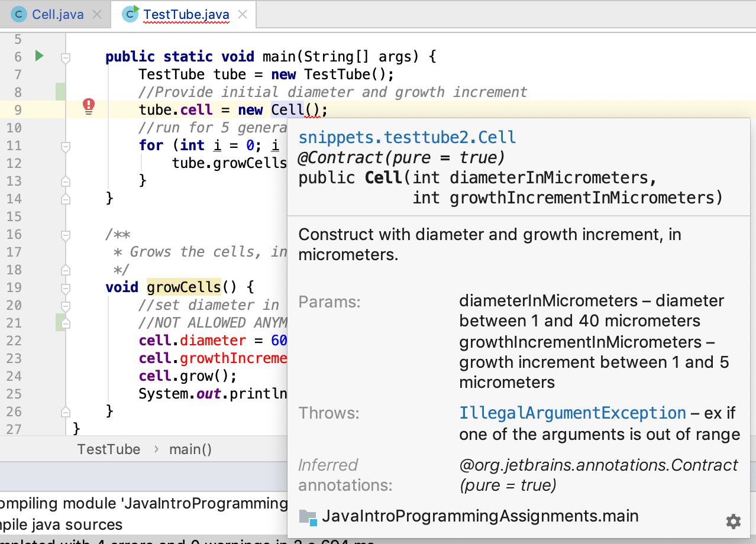756x544 pixels.
Task: Click the module folder icon in popup
Action: (308, 517)
